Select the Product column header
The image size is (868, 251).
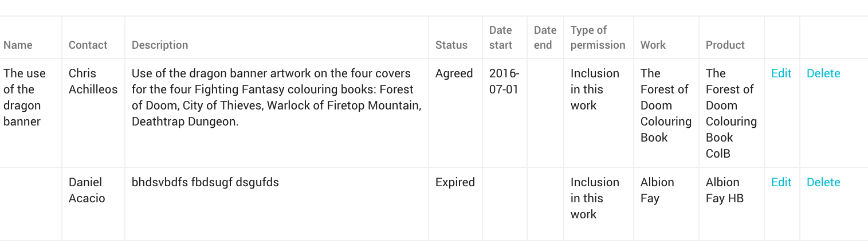(x=725, y=45)
